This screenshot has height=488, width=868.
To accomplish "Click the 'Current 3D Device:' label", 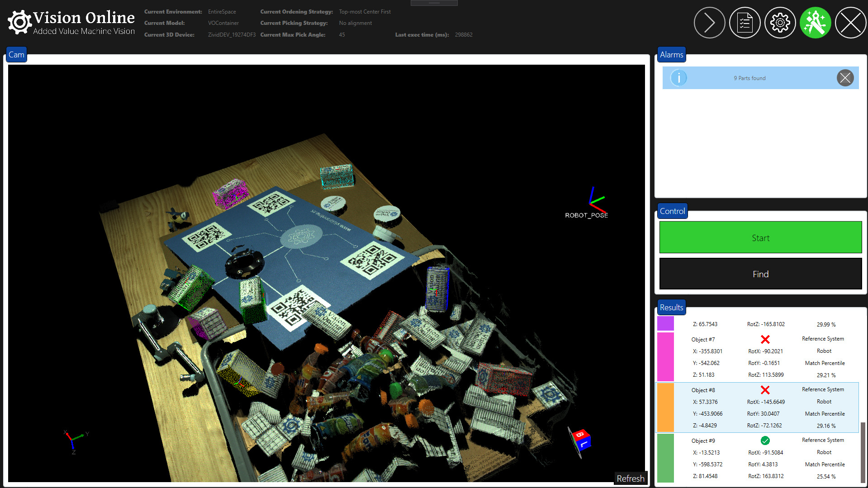I will point(169,35).
